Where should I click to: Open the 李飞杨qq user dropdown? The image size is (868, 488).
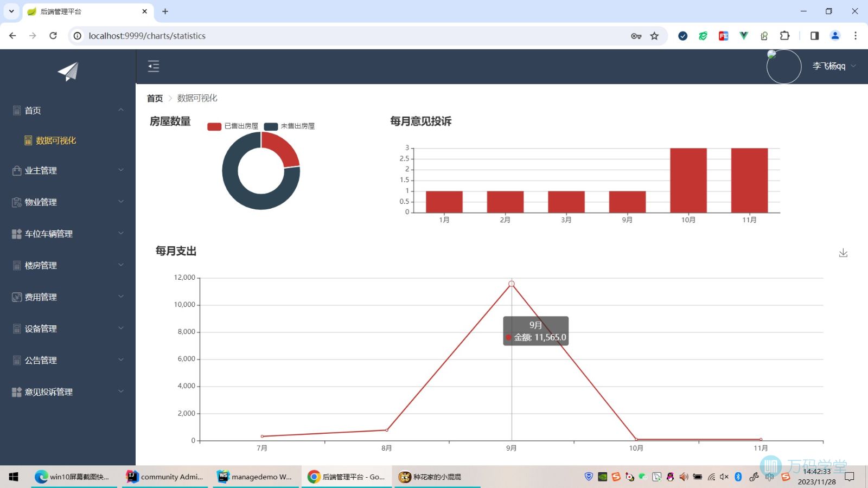tap(834, 66)
